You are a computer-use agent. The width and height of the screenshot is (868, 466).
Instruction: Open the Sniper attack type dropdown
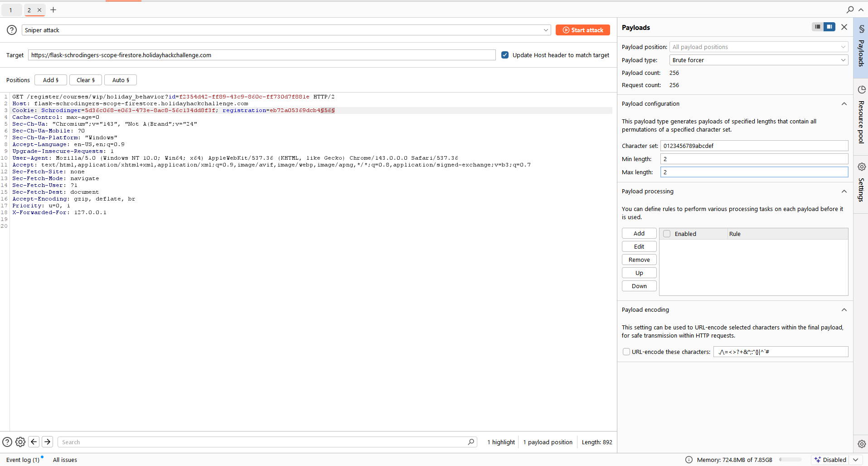tap(286, 30)
